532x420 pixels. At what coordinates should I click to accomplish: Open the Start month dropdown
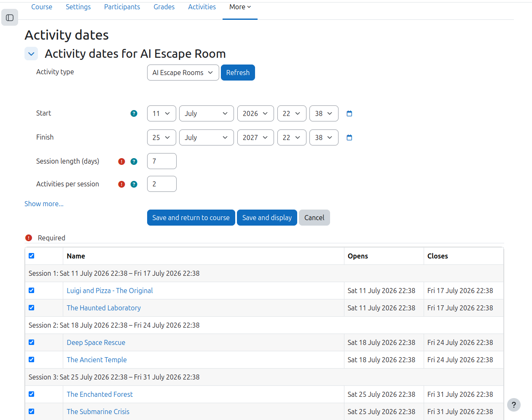click(x=207, y=113)
